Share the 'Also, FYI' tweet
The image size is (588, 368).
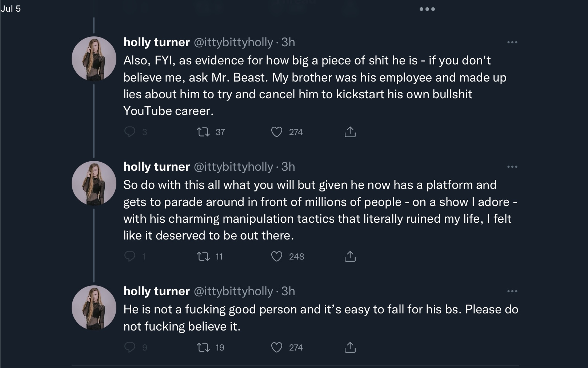point(350,132)
